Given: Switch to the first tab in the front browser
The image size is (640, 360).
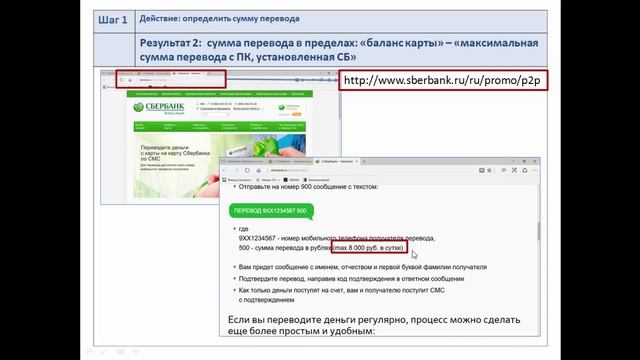Looking at the screenshot, I should tap(243, 161).
